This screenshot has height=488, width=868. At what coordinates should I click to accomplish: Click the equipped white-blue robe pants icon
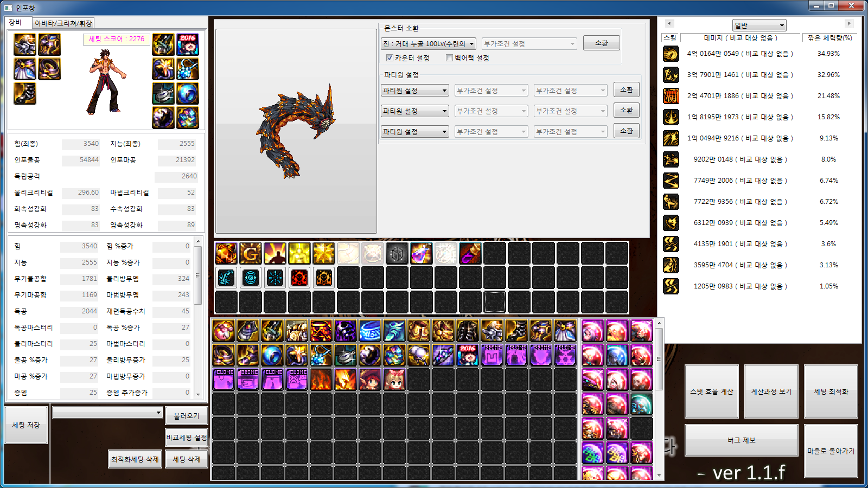click(x=25, y=69)
